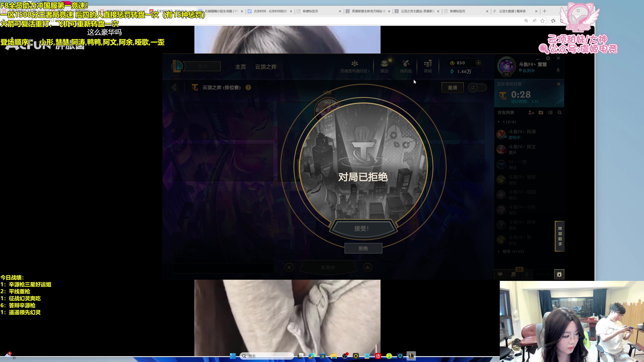Open the missions icon with badge 15
Screen dimensions: 644x362
pos(513,274)
